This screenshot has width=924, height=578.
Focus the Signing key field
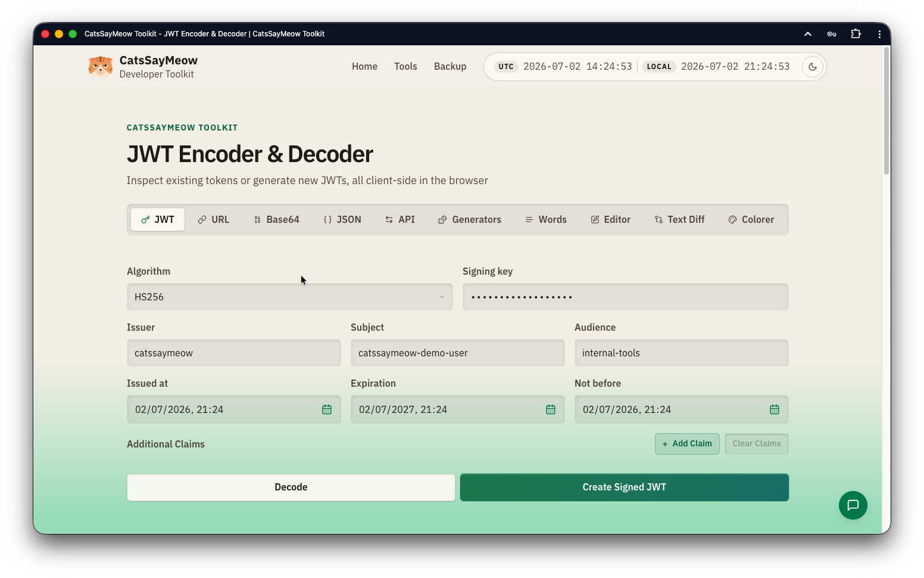click(x=626, y=297)
